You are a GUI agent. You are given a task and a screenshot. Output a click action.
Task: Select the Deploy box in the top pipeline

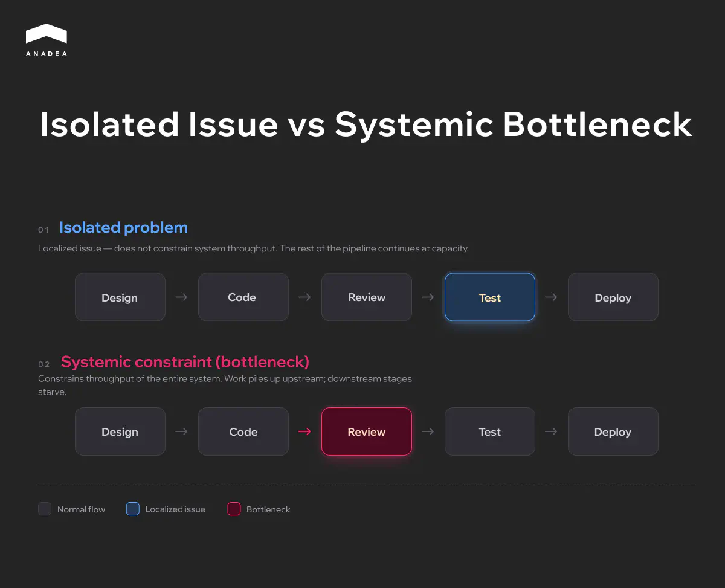pyautogui.click(x=613, y=297)
